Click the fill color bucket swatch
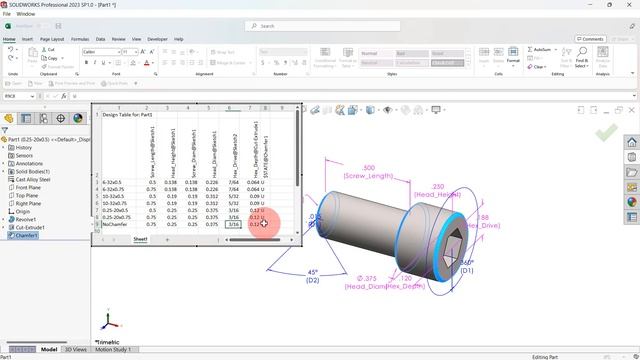The height and width of the screenshot is (360, 640). [x=133, y=63]
